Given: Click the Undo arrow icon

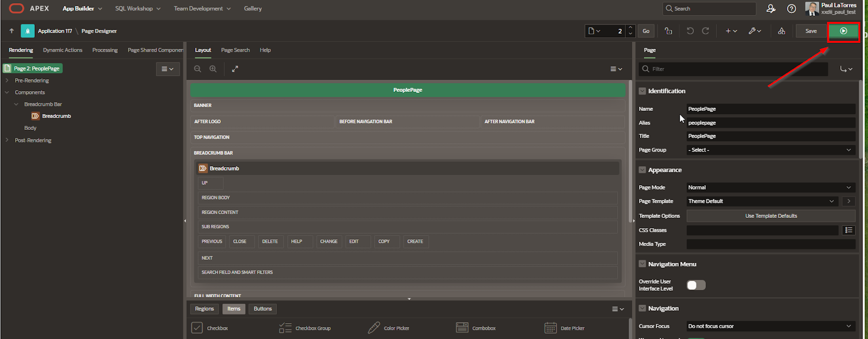Looking at the screenshot, I should click(690, 31).
